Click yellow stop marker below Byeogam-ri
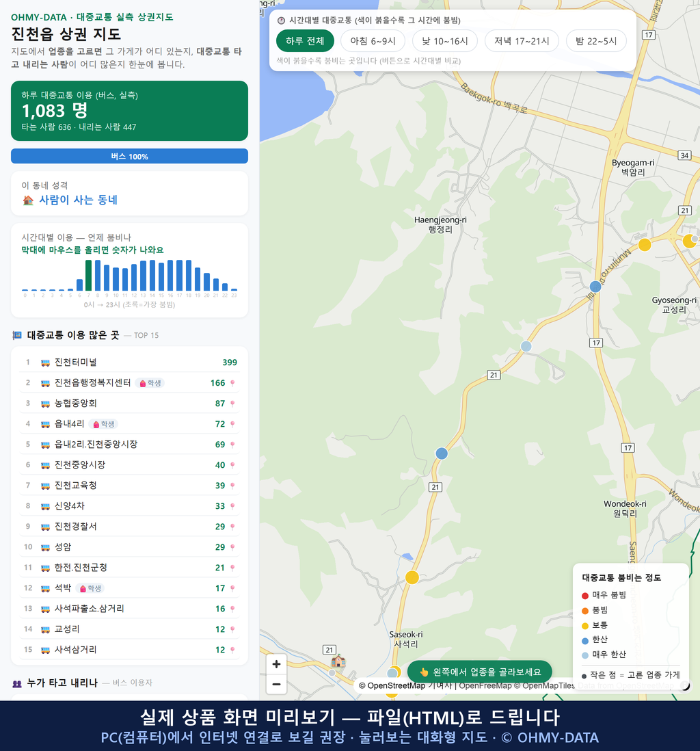The width and height of the screenshot is (700, 751). [645, 245]
